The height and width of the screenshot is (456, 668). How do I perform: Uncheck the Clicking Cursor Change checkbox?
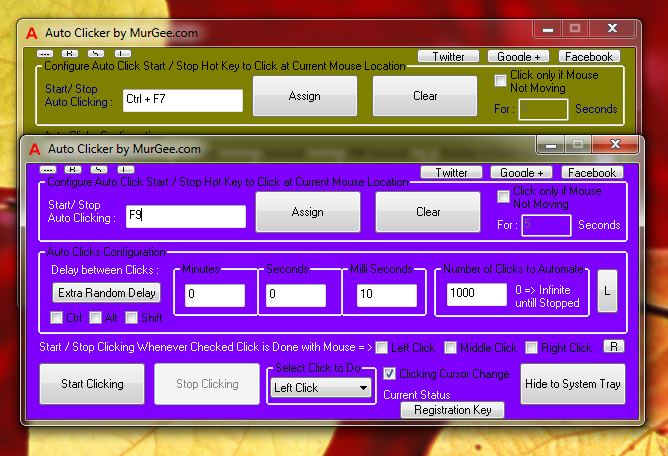coord(389,374)
